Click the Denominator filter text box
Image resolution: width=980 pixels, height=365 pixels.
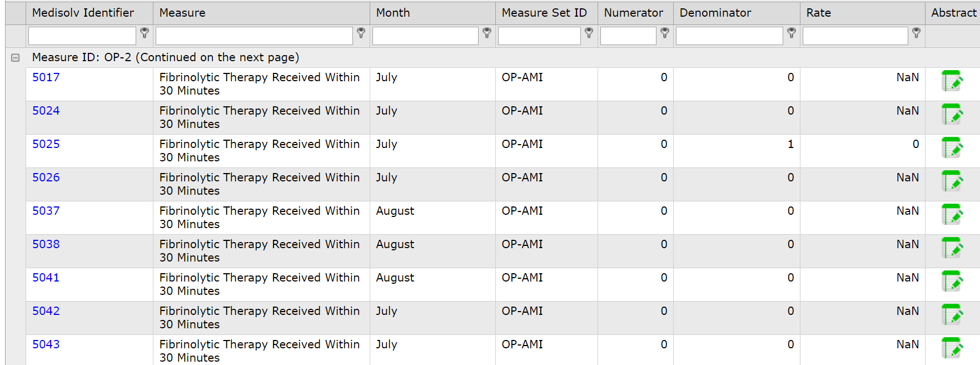(x=729, y=36)
